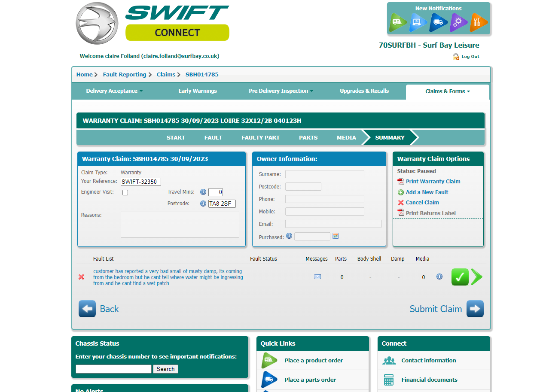Click the SBH014785 breadcrumb link
Screen dimensions: 543x392
[x=202, y=75]
